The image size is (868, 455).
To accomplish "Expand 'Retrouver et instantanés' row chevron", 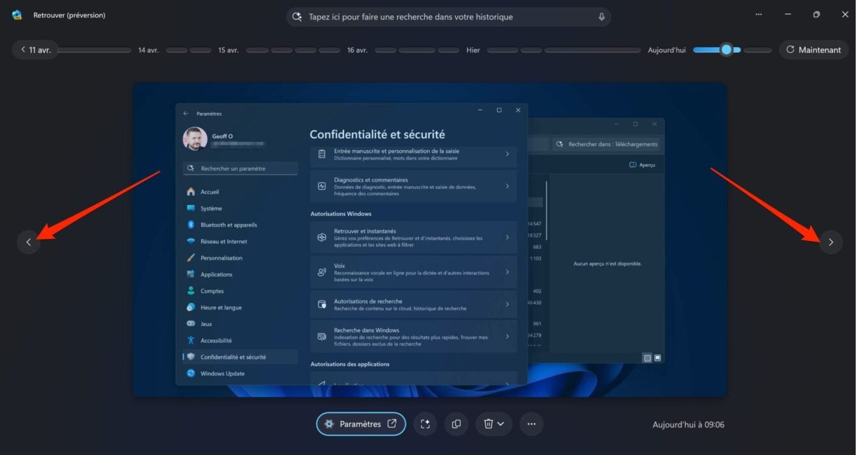I will pos(507,237).
